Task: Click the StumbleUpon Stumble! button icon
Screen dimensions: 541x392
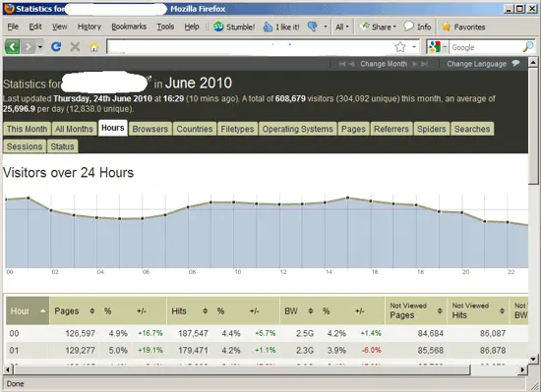Action: (218, 27)
